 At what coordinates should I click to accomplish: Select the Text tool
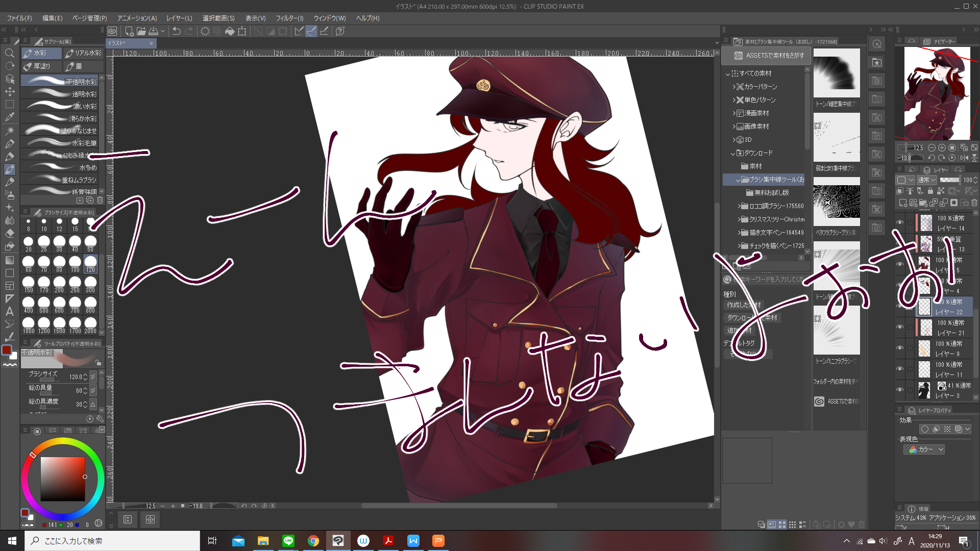[9, 311]
